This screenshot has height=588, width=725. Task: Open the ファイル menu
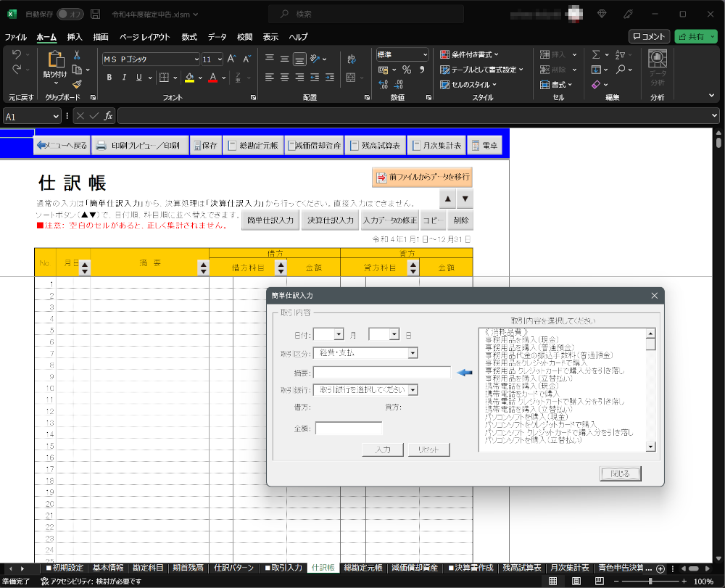(x=16, y=37)
